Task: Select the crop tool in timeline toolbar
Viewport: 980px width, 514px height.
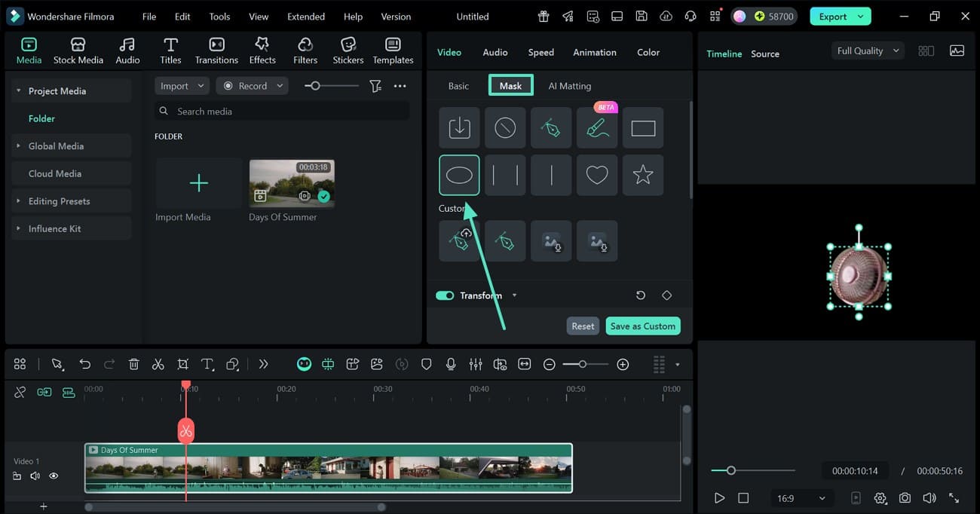Action: [182, 364]
